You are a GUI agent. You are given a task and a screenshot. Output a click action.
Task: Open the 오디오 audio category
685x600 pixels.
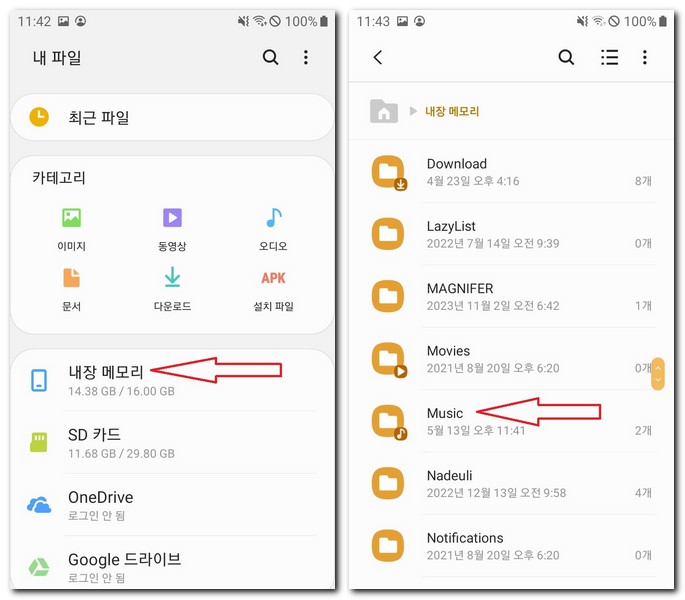[x=273, y=229]
